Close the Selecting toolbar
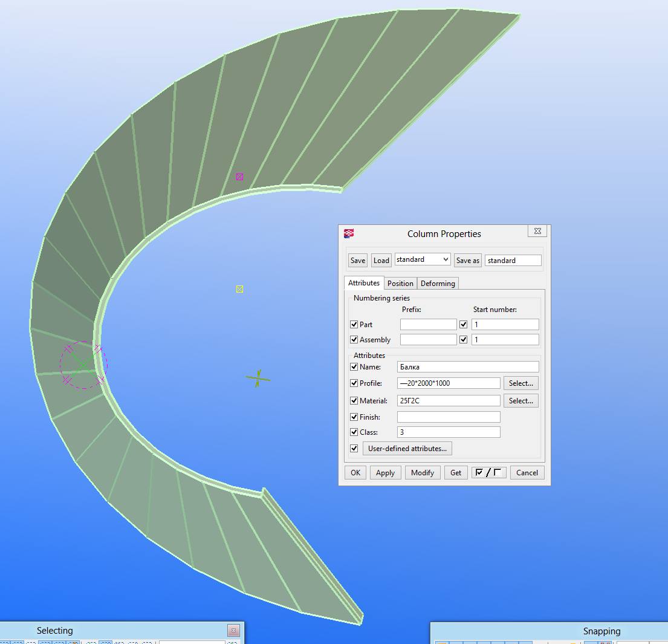Image resolution: width=668 pixels, height=644 pixels. tap(233, 630)
